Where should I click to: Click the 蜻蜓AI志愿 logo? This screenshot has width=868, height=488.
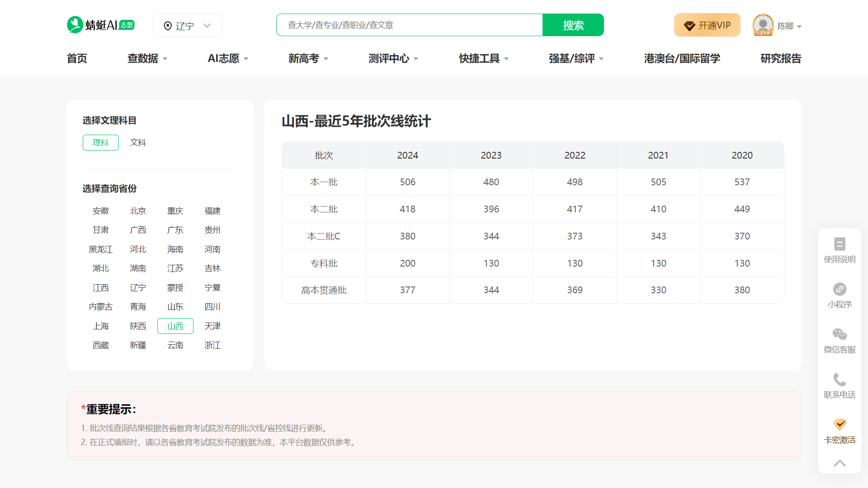tap(100, 24)
